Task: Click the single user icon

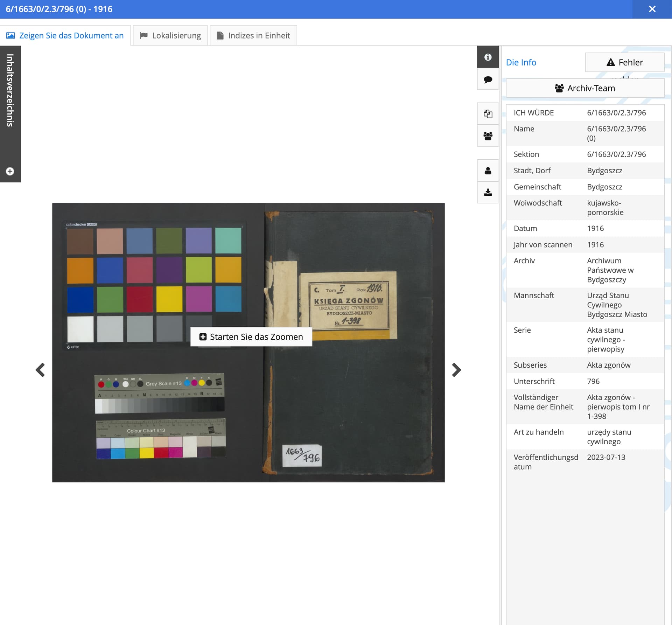Action: click(x=488, y=171)
